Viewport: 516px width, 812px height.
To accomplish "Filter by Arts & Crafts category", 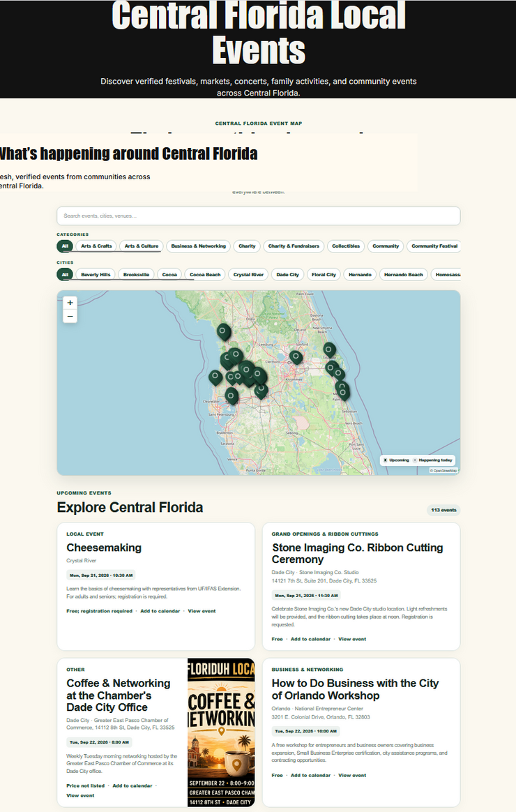I will tap(96, 246).
